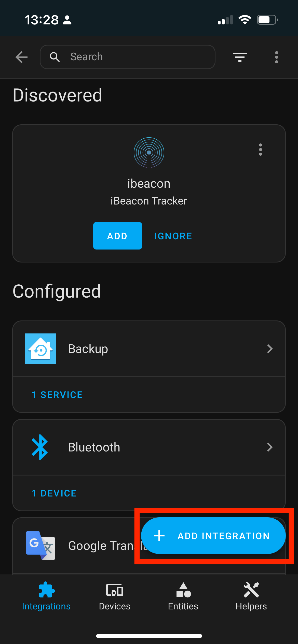View the Bluetooth 1 Device link
Screen dimensions: 298x644
pos(54,493)
